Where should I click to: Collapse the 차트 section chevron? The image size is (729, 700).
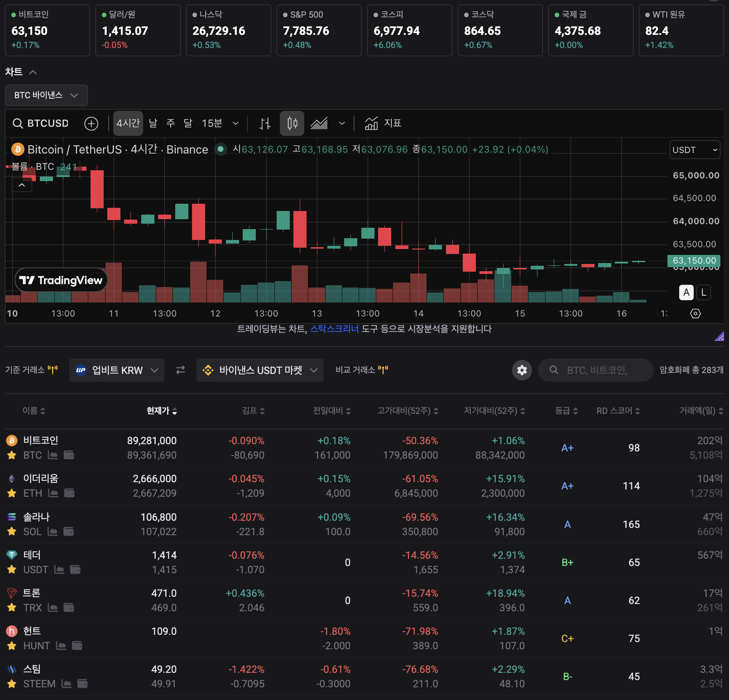[x=33, y=72]
